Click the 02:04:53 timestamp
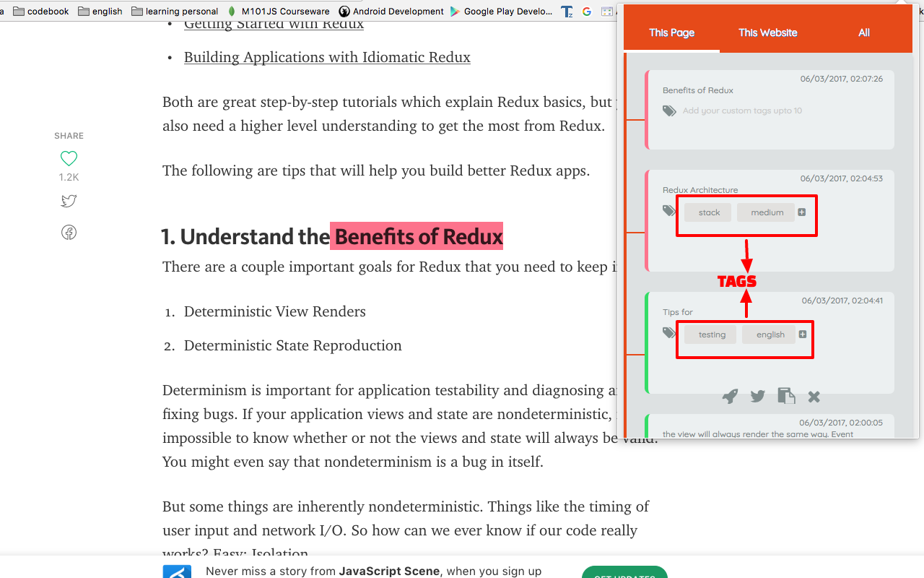 pyautogui.click(x=842, y=178)
